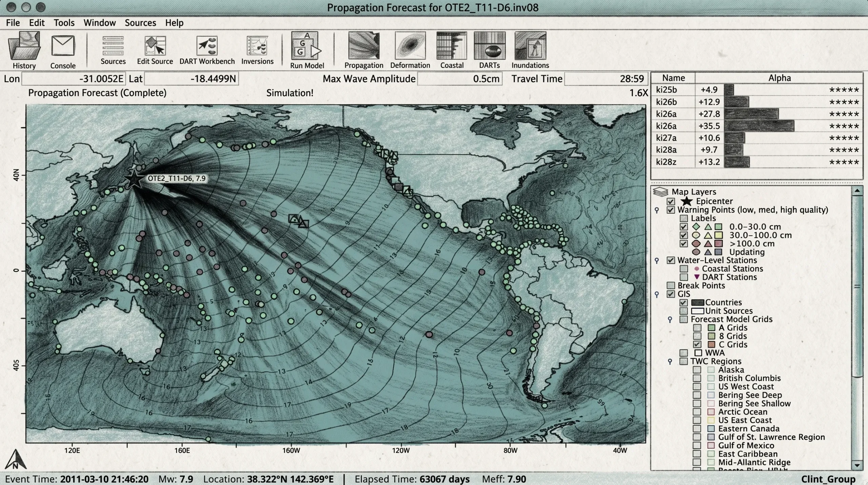Click the epicenter star marker on the map
The image size is (868, 485).
click(x=134, y=179)
